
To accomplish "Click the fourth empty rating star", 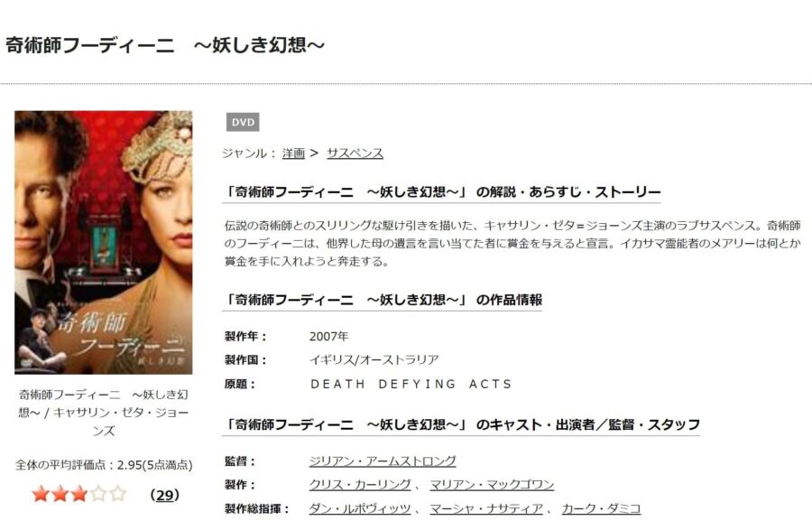I will [99, 495].
